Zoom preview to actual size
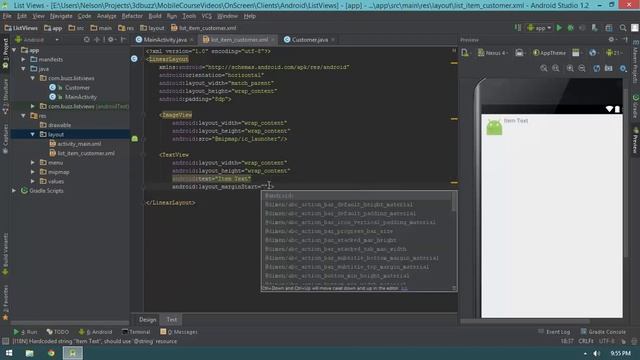640x360 pixels. tap(556, 69)
